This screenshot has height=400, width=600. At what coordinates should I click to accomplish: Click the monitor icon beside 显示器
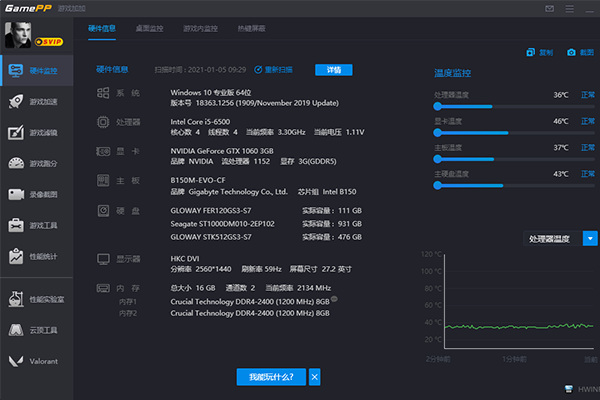click(x=103, y=259)
